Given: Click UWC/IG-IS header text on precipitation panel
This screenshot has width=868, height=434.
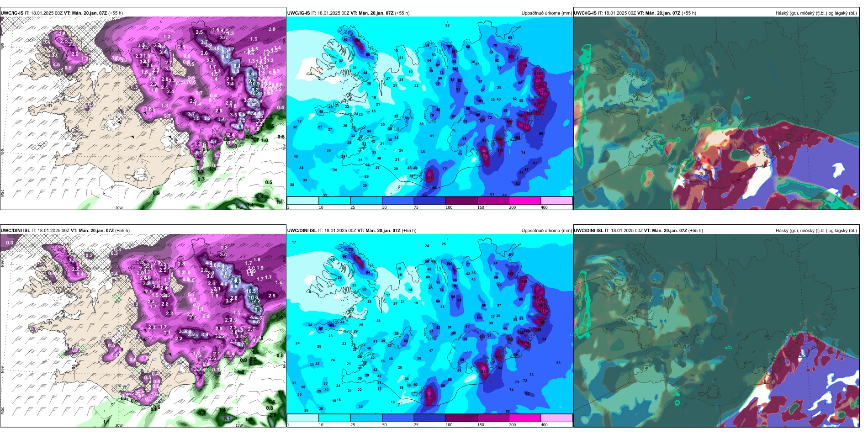Looking at the screenshot, I should pos(299,13).
